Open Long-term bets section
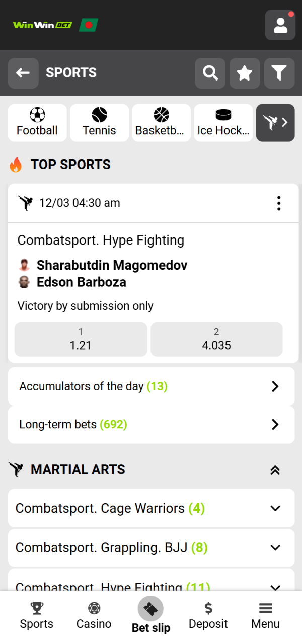 point(151,424)
